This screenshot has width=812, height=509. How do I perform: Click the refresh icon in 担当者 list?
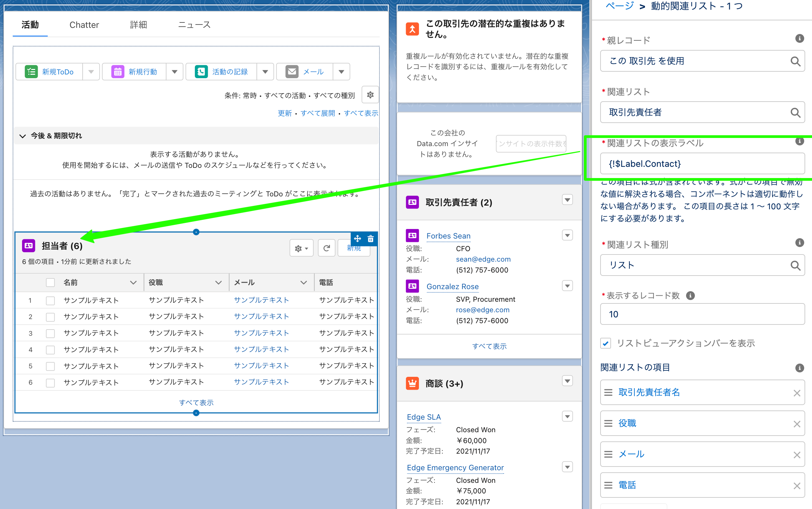[x=327, y=248]
